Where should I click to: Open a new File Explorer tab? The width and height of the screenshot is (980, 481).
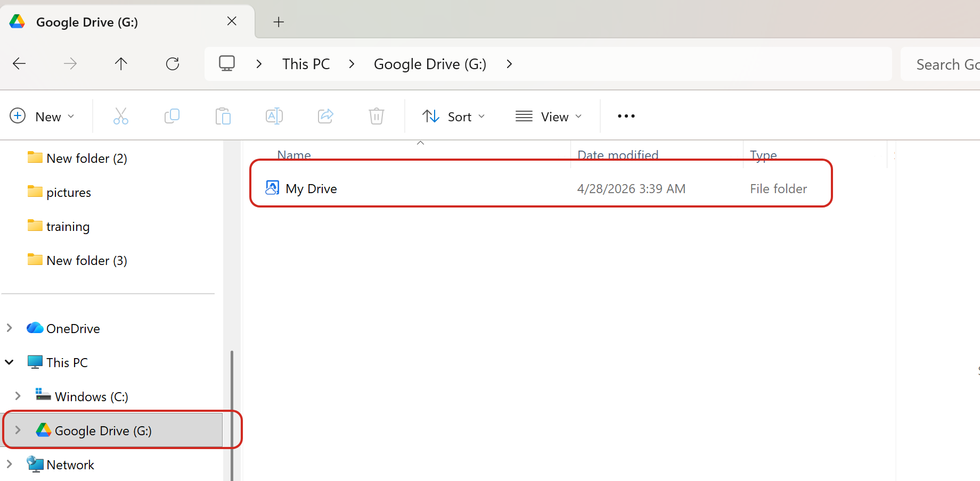279,22
